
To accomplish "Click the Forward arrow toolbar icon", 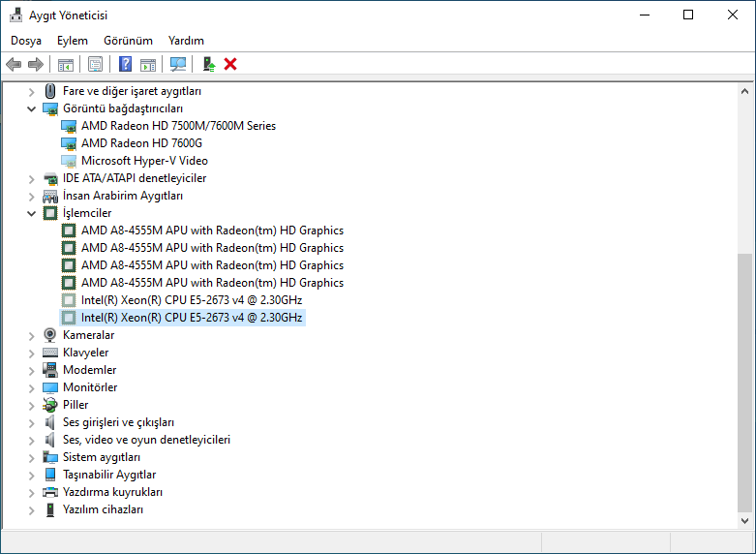I will coord(36,64).
